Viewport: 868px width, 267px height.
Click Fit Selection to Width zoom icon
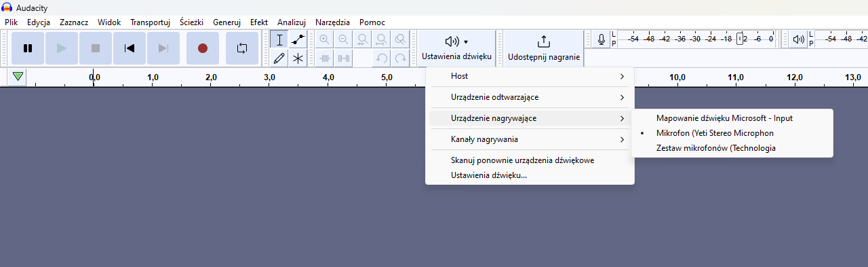[x=363, y=39]
